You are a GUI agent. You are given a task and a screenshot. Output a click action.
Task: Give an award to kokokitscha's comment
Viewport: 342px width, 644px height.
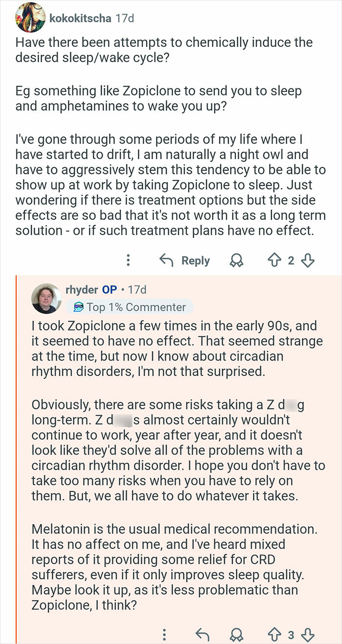coord(236,260)
